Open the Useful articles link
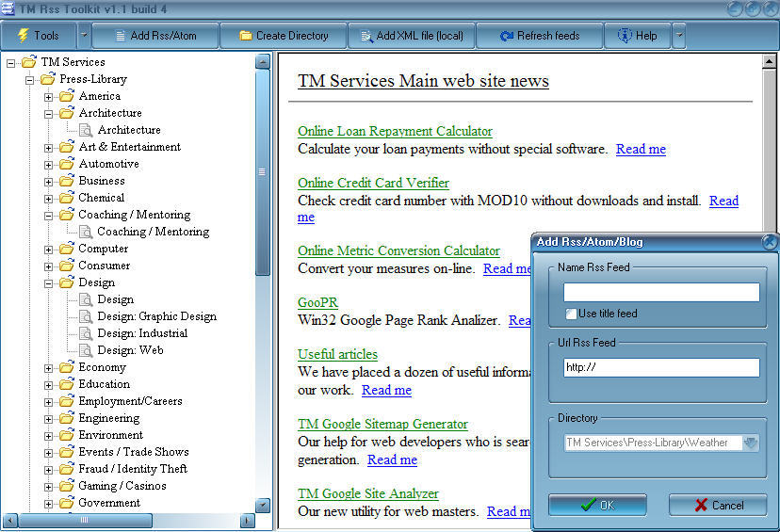This screenshot has height=532, width=780. pyautogui.click(x=337, y=354)
